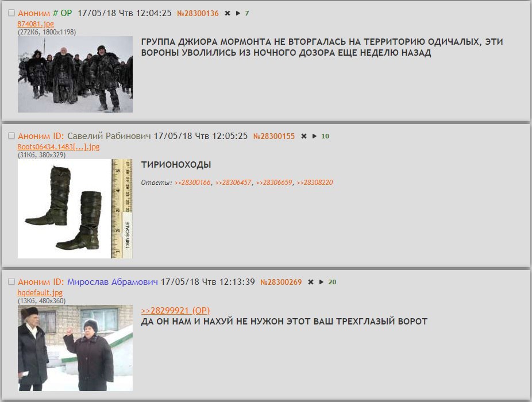
Task: Open file link hqdefault.jpg
Action: pyautogui.click(x=40, y=292)
